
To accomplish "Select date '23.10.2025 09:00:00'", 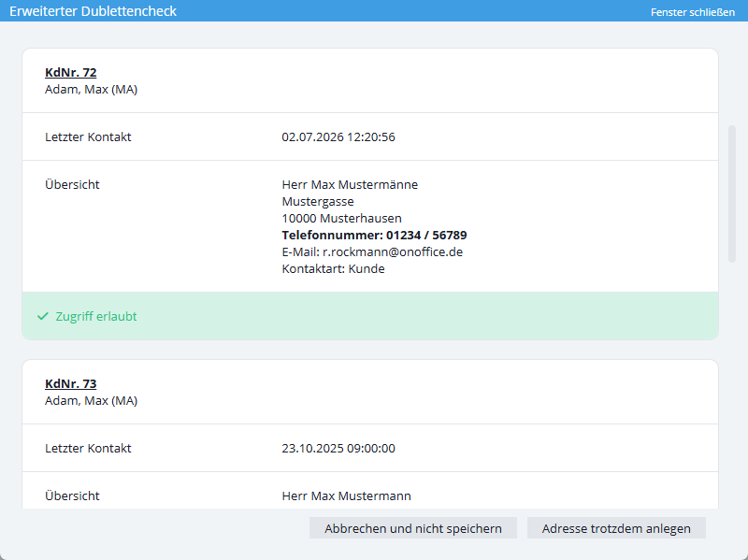I will click(338, 449).
